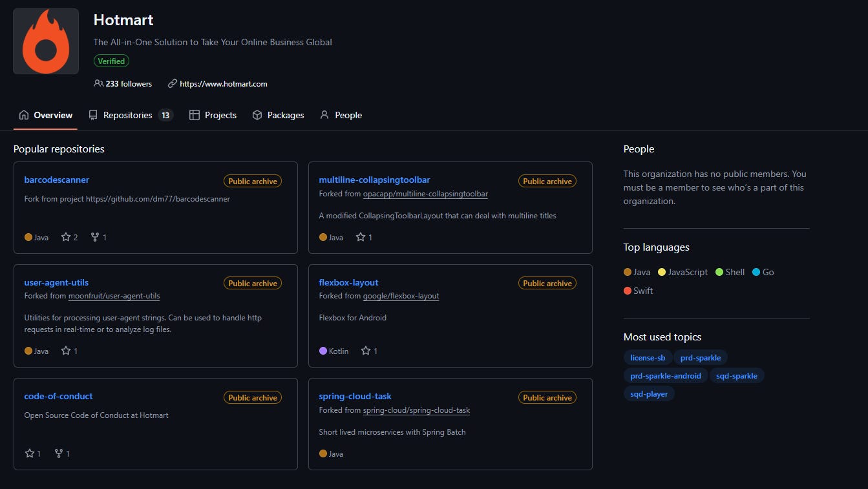Click the star icon on multiline-collapsingtoolbar card
The image size is (868, 489).
tap(361, 237)
